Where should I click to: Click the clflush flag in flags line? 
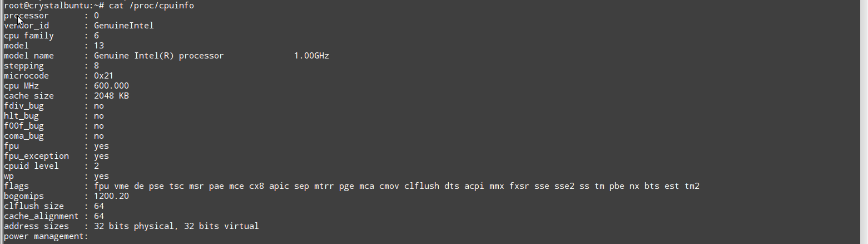421,186
